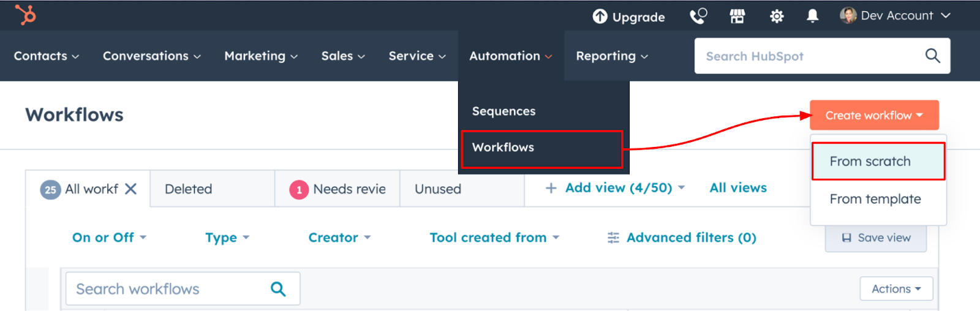Click the All views link

click(738, 188)
